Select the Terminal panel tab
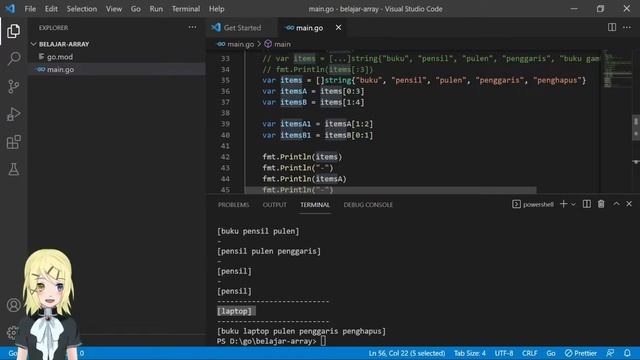The image size is (640, 360). (x=315, y=204)
